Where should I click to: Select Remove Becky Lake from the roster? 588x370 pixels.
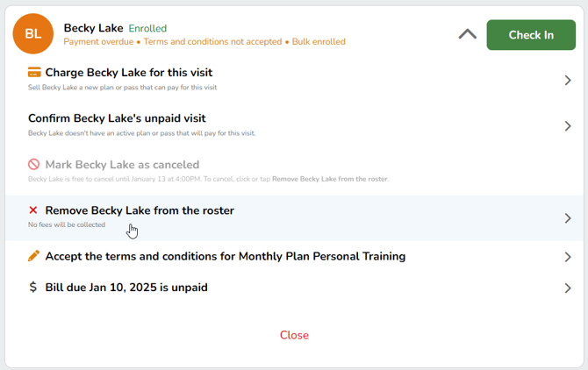(140, 210)
